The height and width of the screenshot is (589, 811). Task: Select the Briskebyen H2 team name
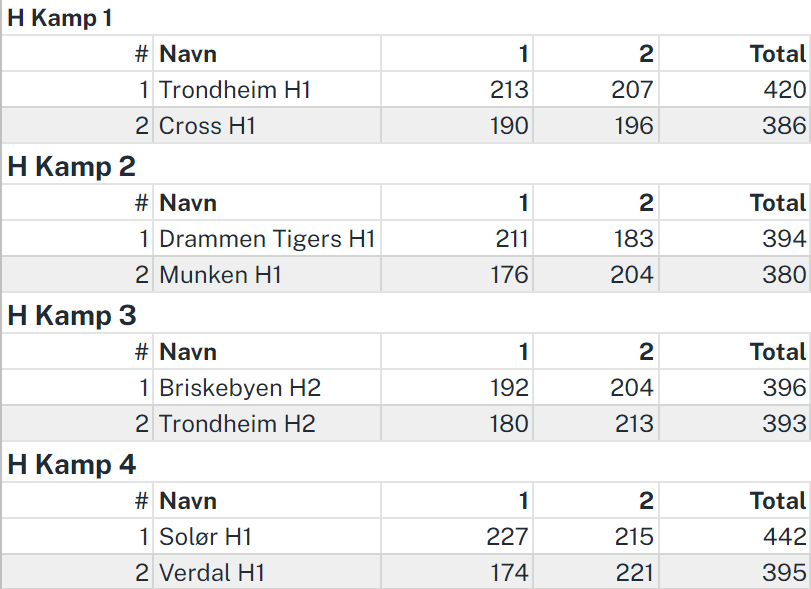(240, 388)
